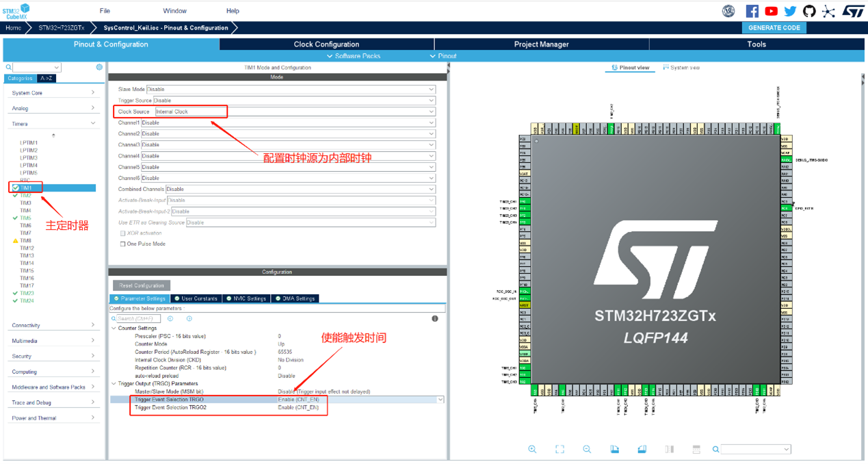Open the Facebook icon in top bar

tap(752, 11)
